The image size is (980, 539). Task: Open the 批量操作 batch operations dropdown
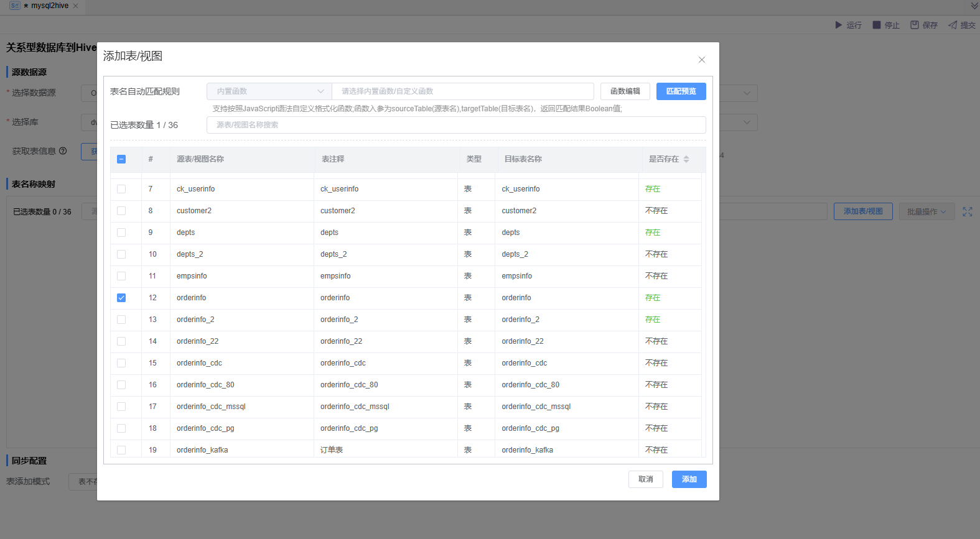[x=926, y=212]
